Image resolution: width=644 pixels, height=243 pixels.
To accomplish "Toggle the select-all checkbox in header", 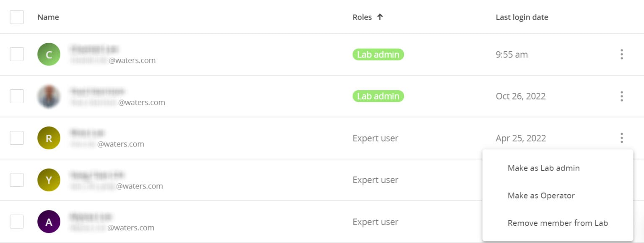I will (17, 17).
